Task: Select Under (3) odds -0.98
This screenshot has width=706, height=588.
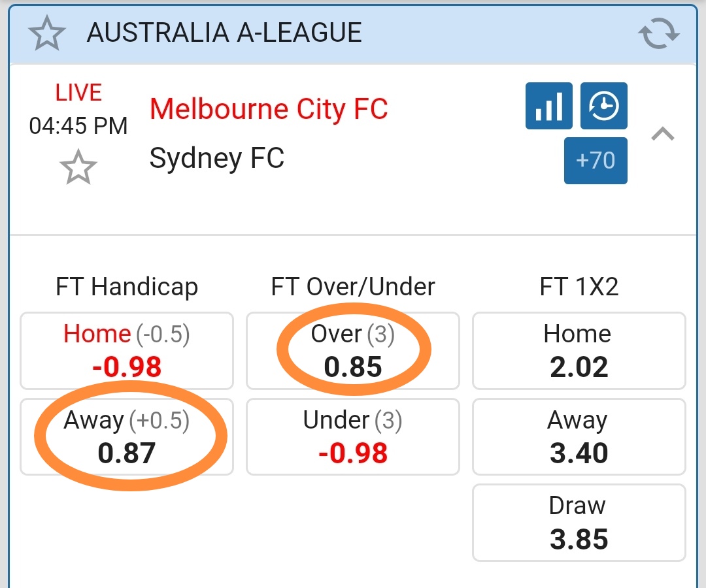Action: pyautogui.click(x=353, y=436)
